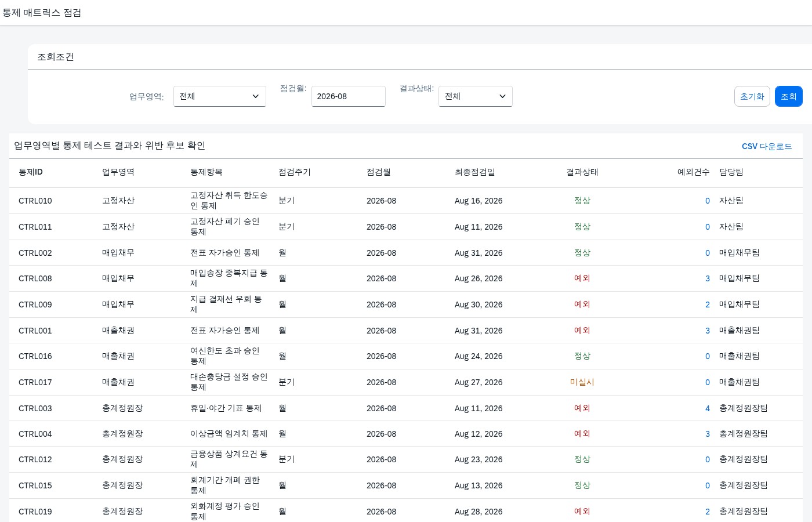812x522 pixels.
Task: Click 정상 status in CTRL016 row
Action: 582,356
